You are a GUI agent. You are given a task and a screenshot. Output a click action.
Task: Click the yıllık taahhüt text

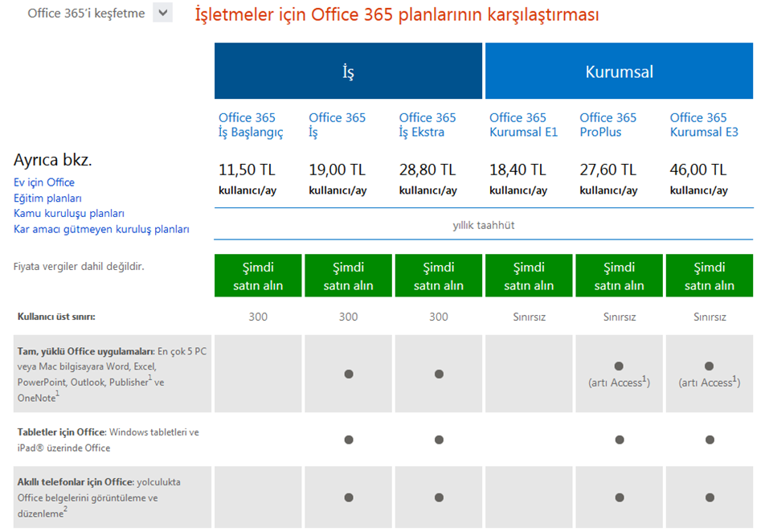pyautogui.click(x=484, y=225)
